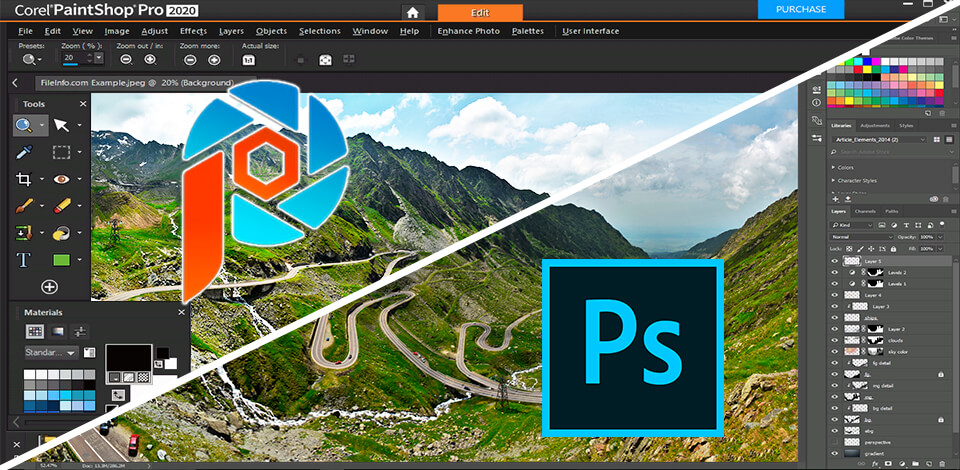The height and width of the screenshot is (470, 960).
Task: Click the PURCHASE button
Action: coord(801,9)
